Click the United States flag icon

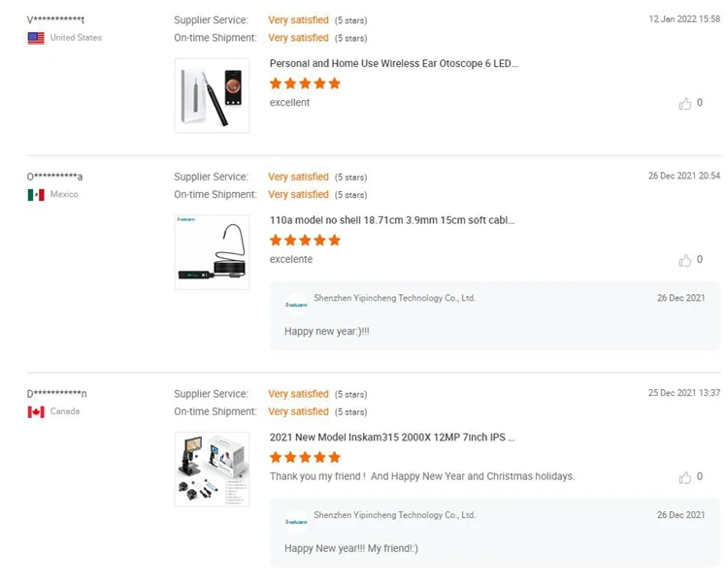click(x=36, y=38)
